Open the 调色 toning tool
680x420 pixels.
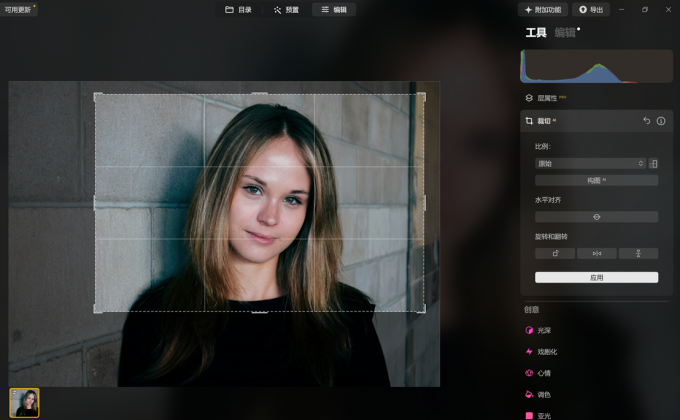543,394
